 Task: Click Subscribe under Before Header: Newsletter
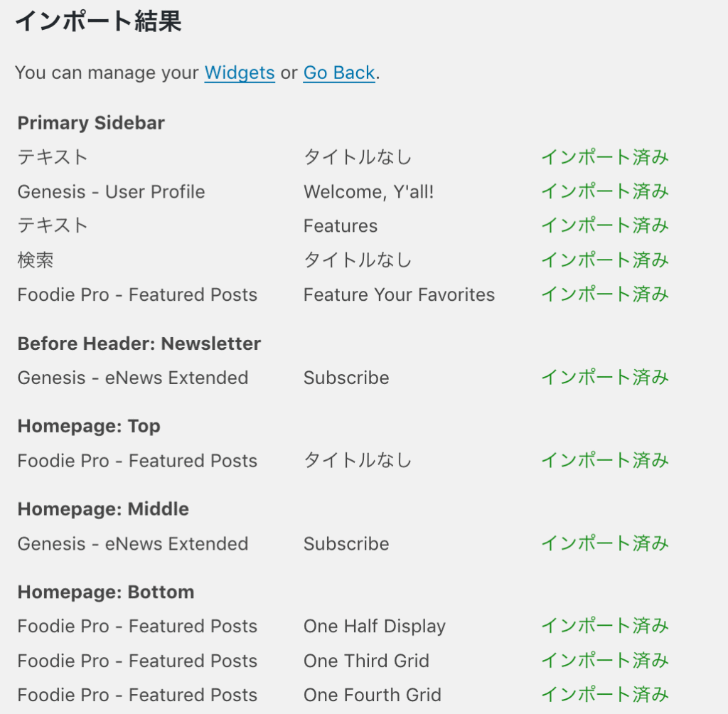346,378
